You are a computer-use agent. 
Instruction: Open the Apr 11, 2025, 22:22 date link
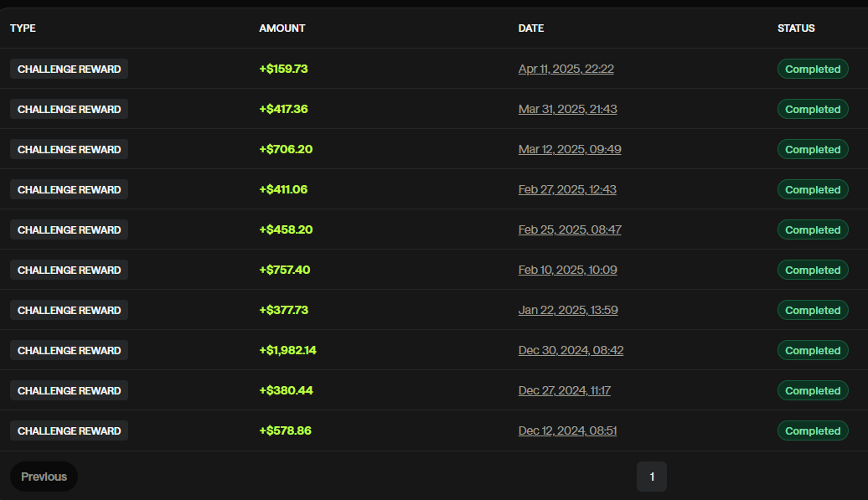[x=566, y=69]
